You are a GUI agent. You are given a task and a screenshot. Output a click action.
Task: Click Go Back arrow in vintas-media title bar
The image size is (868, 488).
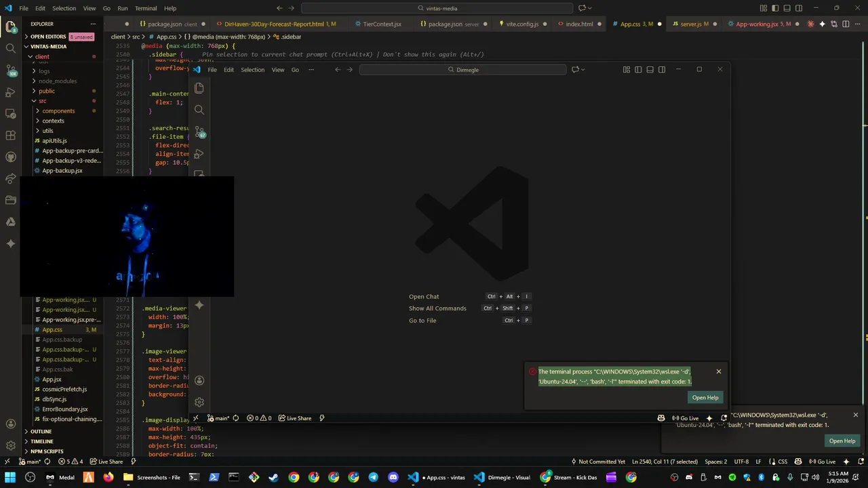click(x=280, y=8)
